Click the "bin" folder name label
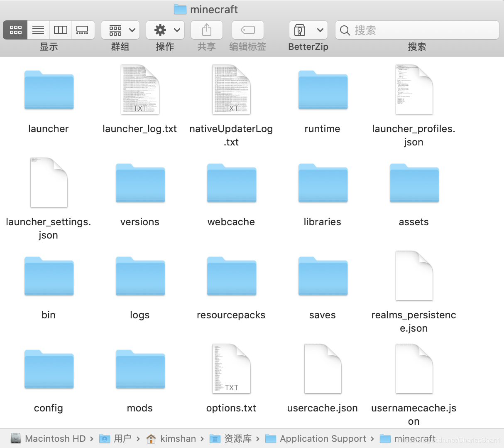504x448 pixels. coord(49,315)
